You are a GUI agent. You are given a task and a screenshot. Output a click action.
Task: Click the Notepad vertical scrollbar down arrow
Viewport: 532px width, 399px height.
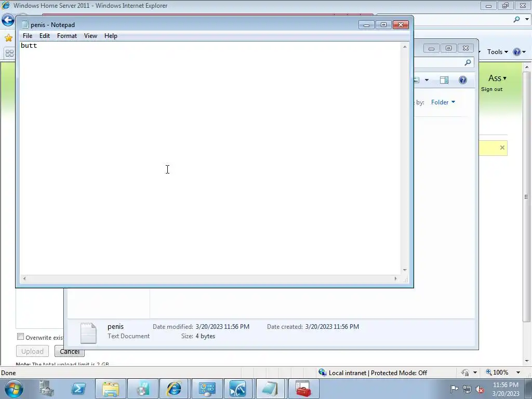(405, 270)
